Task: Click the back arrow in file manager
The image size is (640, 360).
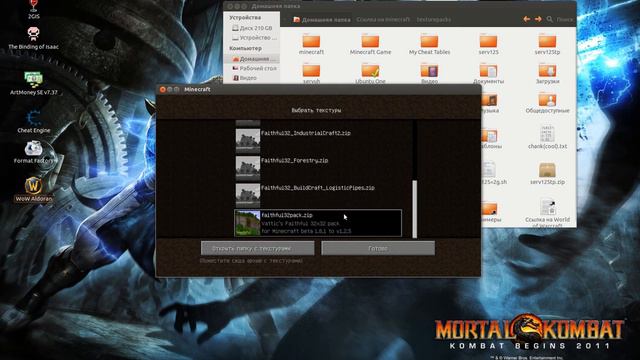Action: (x=527, y=19)
